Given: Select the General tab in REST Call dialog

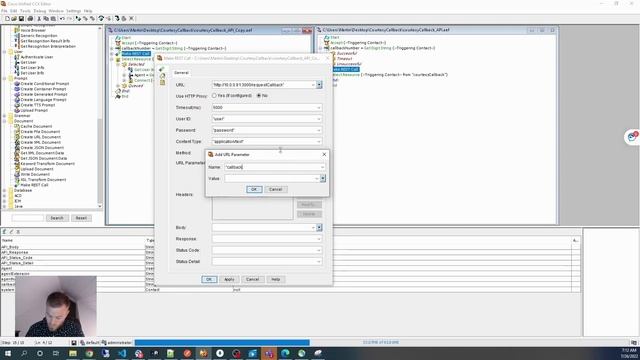Looking at the screenshot, I should coord(181,73).
